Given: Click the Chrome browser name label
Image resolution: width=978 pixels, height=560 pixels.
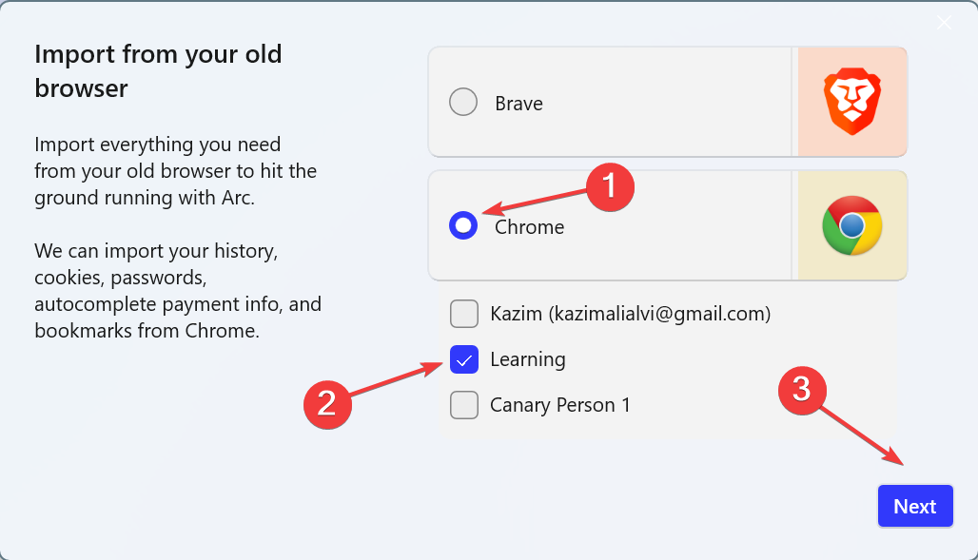Looking at the screenshot, I should (530, 227).
